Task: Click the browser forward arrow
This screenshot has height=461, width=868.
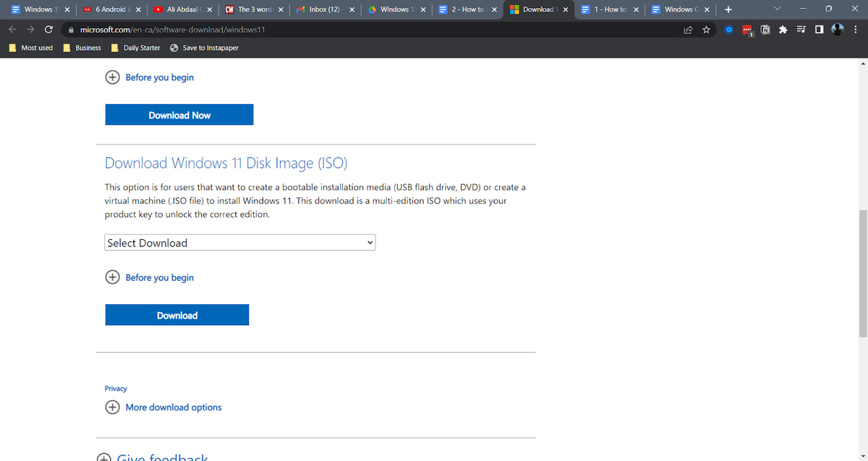Action: (x=30, y=30)
